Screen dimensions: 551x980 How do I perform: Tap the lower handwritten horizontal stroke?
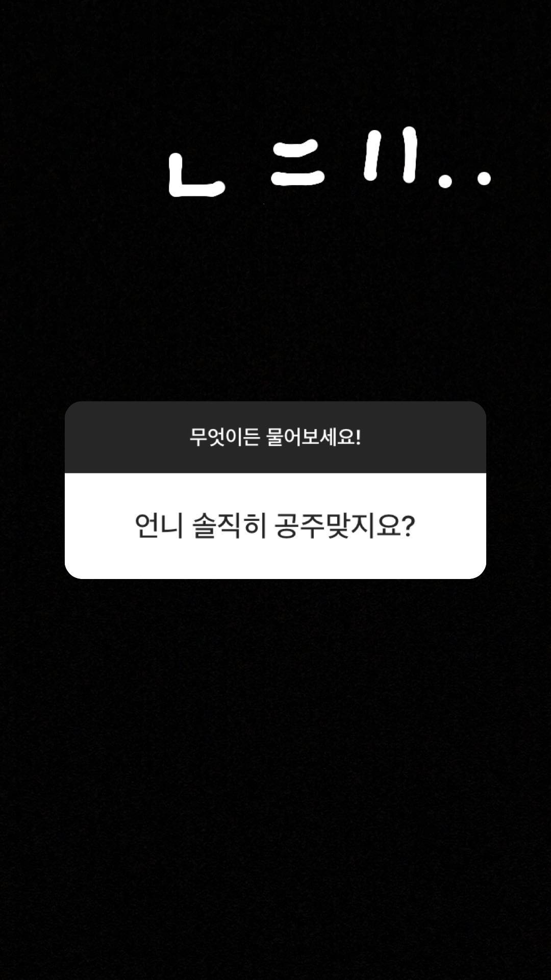pyautogui.click(x=297, y=177)
